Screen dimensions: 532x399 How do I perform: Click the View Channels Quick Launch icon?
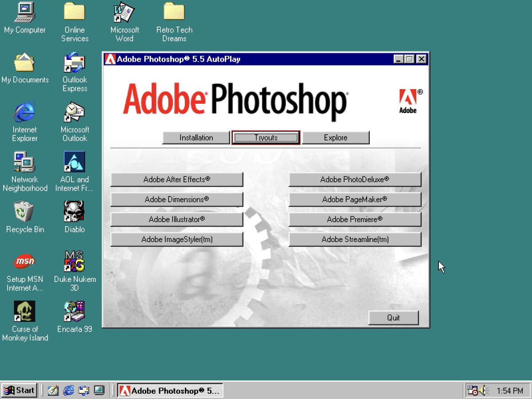click(99, 391)
